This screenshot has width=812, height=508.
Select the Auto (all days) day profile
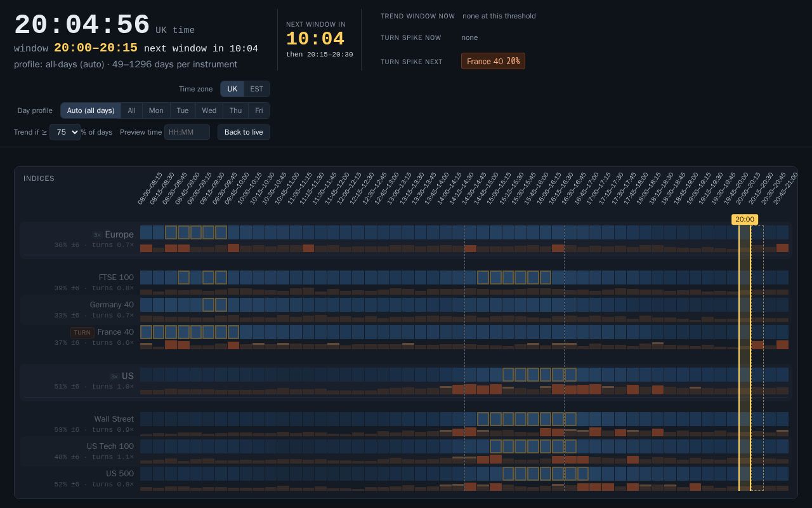[91, 110]
